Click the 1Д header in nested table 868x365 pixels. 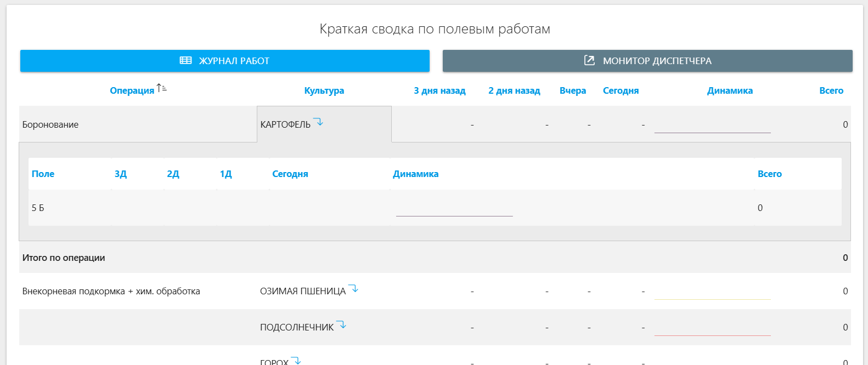(x=226, y=174)
